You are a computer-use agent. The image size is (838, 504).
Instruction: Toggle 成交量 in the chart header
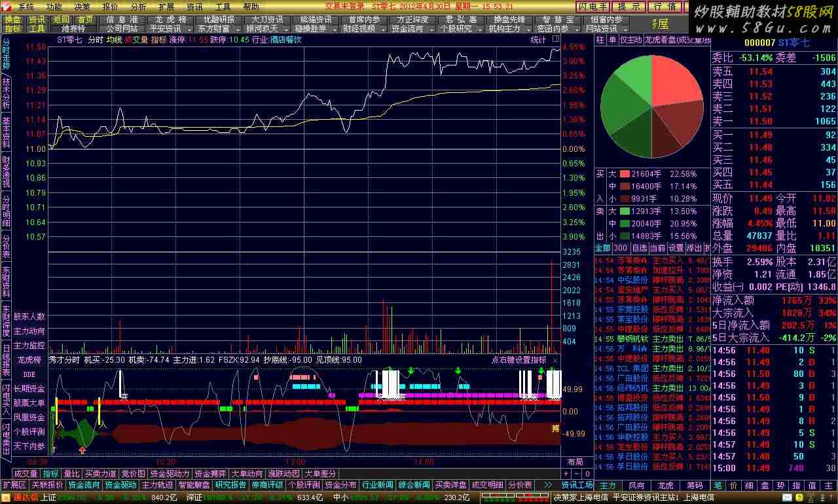pos(136,40)
